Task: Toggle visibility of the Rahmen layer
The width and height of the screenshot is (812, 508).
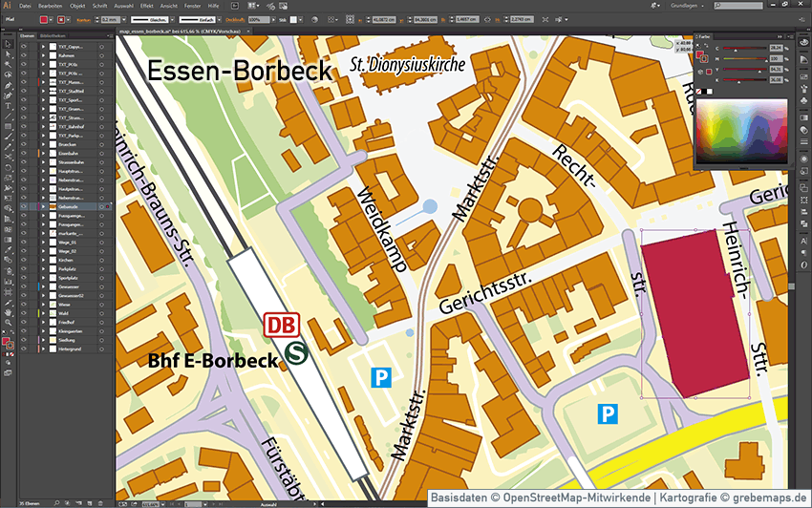Action: [x=24, y=56]
